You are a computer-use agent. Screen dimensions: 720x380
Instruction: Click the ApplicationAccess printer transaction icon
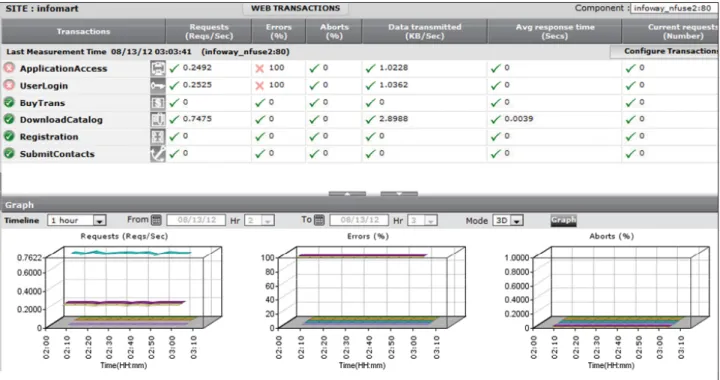[x=158, y=68]
